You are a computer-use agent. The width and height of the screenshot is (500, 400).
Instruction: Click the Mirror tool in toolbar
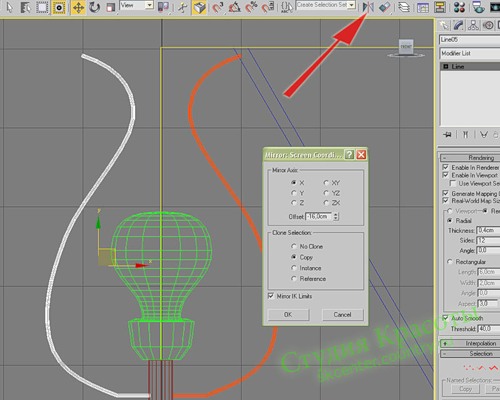tap(368, 7)
